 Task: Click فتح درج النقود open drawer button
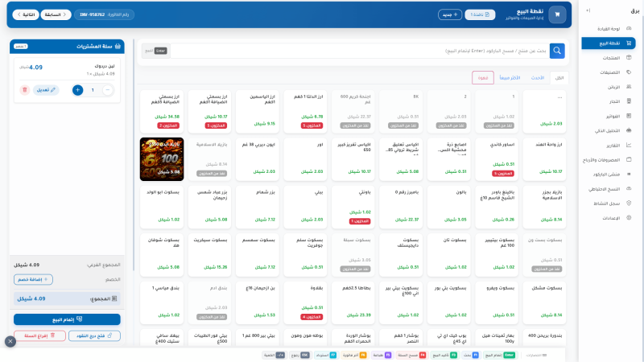point(94,335)
